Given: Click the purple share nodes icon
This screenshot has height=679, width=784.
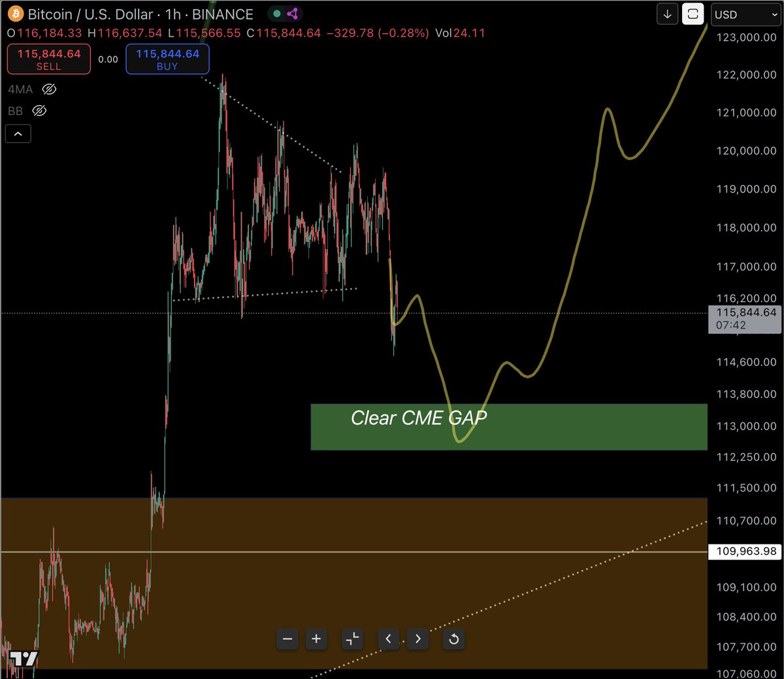Looking at the screenshot, I should 292,14.
